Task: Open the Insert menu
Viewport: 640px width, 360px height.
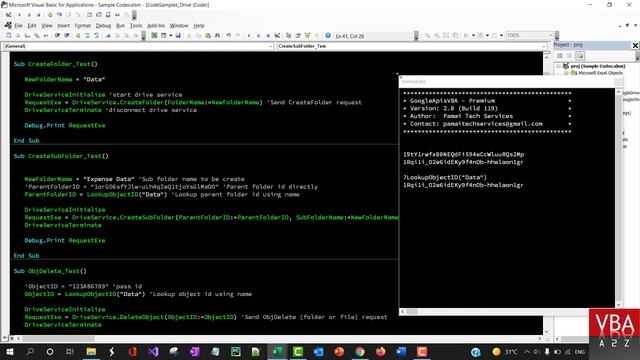Action: point(63,25)
